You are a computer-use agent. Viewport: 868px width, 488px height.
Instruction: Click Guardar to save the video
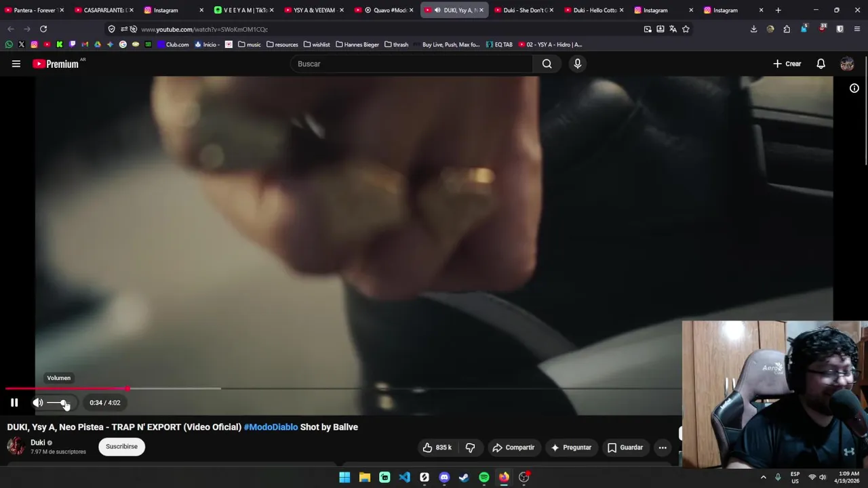(x=625, y=447)
